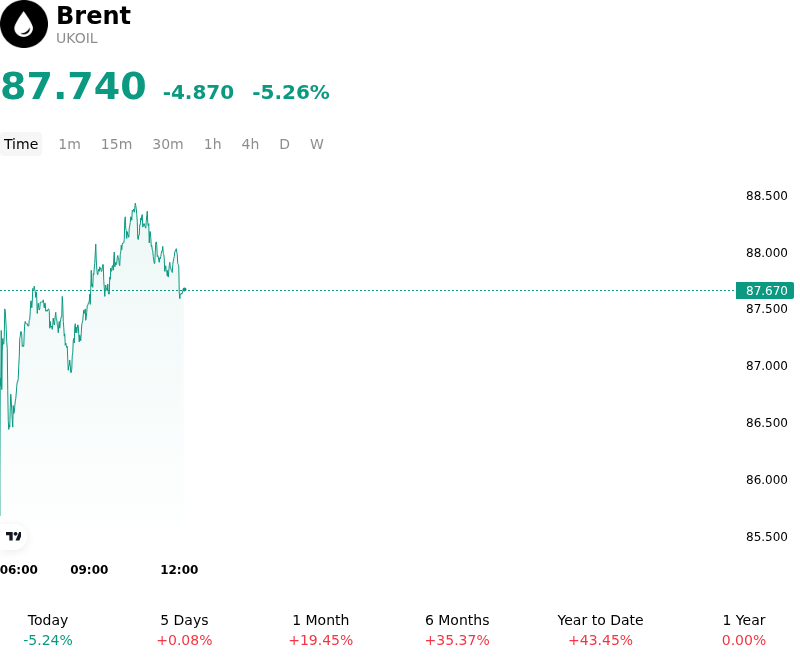Switch to the 15m interval
The width and height of the screenshot is (800, 660).
coord(116,144)
